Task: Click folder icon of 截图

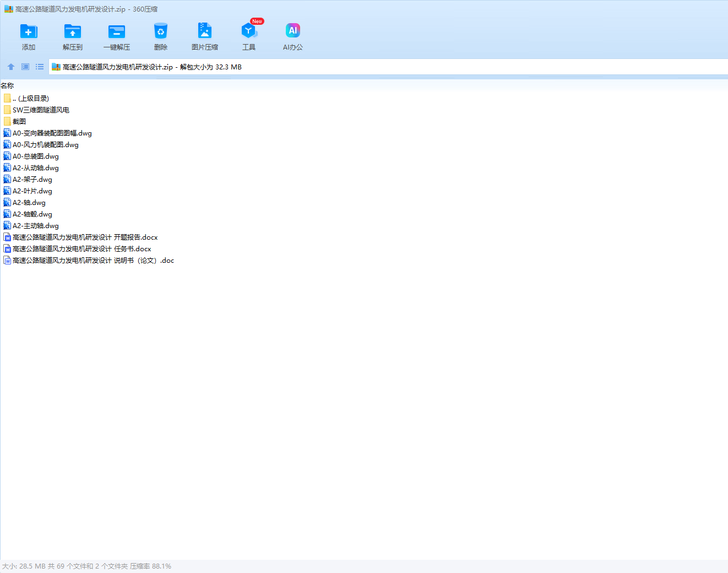Action: [x=7, y=121]
